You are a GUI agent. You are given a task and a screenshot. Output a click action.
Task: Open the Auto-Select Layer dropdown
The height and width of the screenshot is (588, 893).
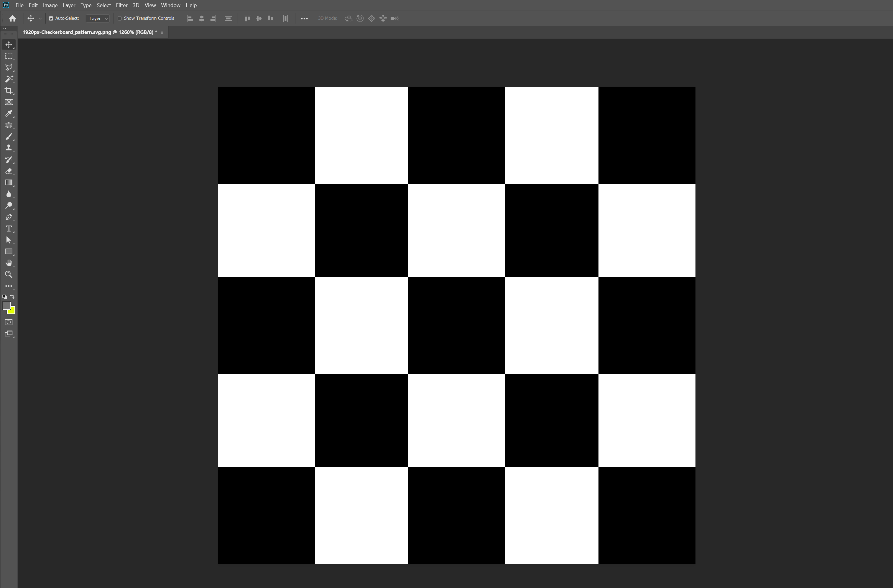tap(98, 18)
